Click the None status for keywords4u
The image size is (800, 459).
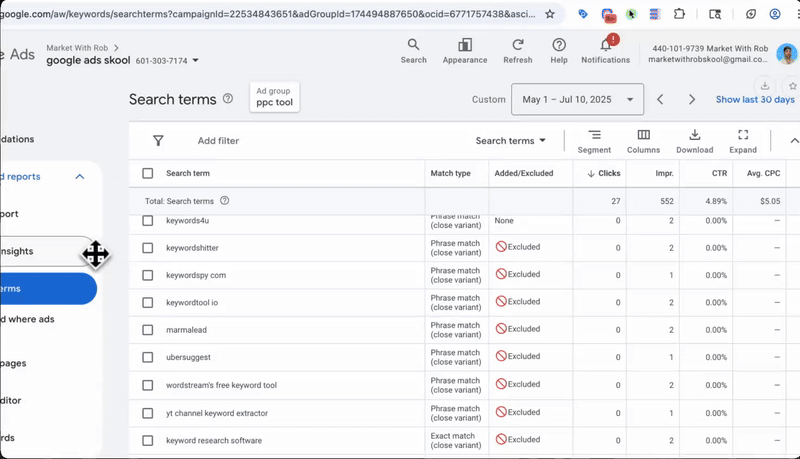(x=504, y=220)
